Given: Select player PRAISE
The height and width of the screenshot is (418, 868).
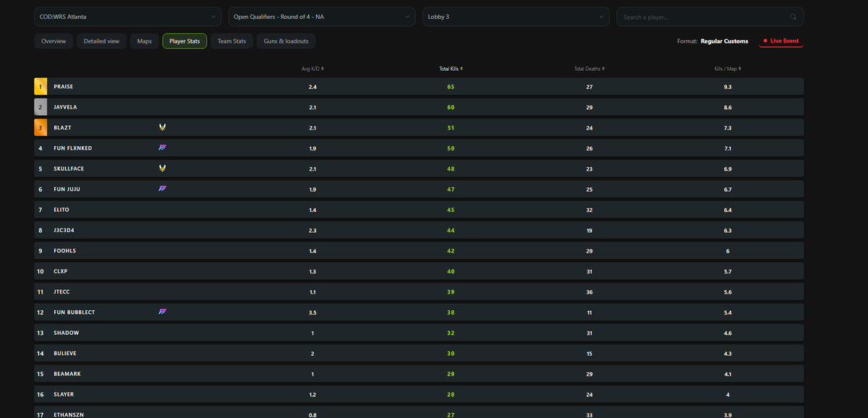Looking at the screenshot, I should (x=63, y=87).
